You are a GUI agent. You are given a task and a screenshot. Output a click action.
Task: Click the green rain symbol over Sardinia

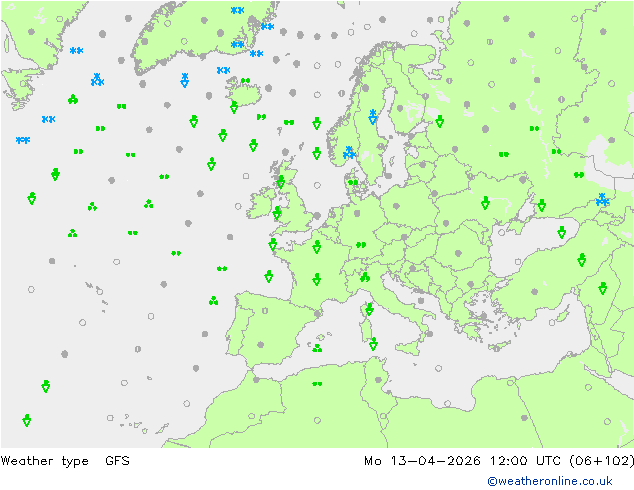(x=373, y=344)
